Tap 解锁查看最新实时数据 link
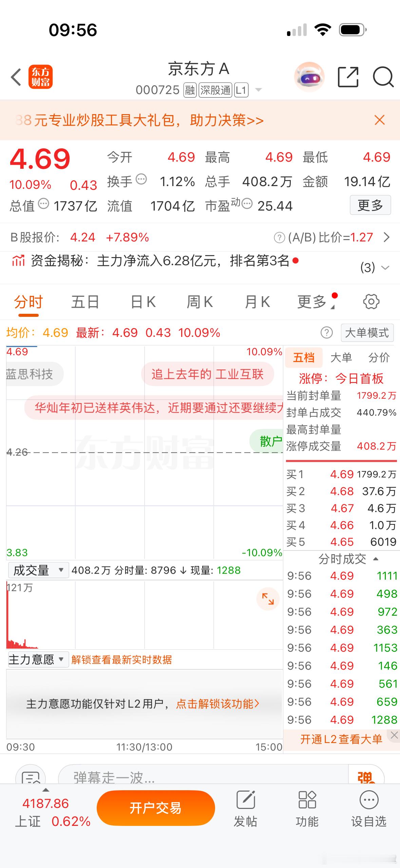This screenshot has width=400, height=868. pyautogui.click(x=121, y=659)
